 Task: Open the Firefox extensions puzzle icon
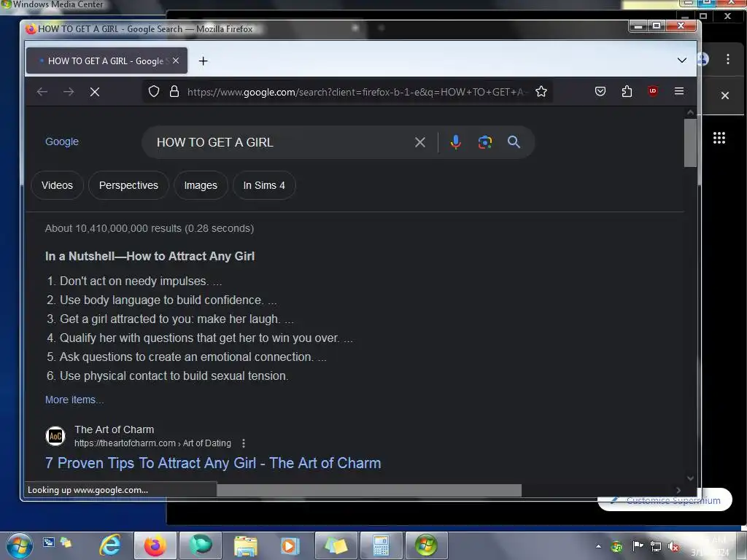627,91
